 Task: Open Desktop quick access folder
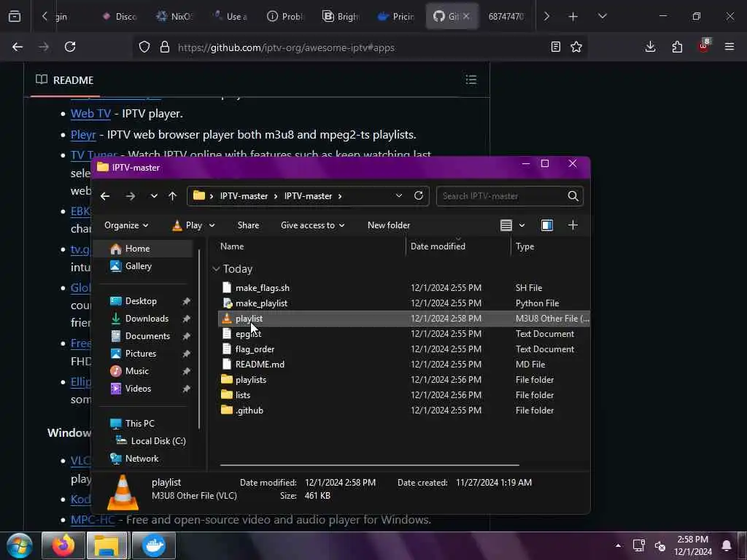point(141,301)
